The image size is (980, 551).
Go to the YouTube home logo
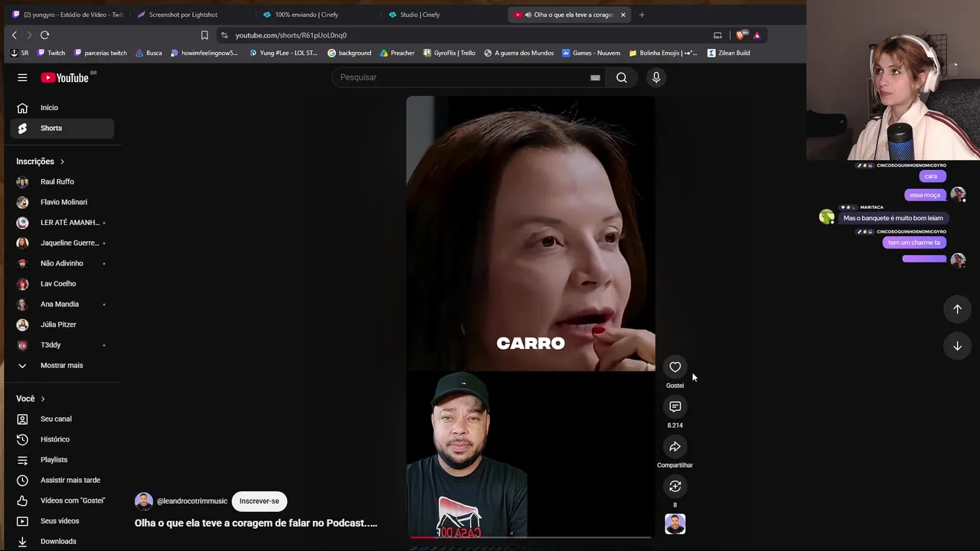(65, 77)
